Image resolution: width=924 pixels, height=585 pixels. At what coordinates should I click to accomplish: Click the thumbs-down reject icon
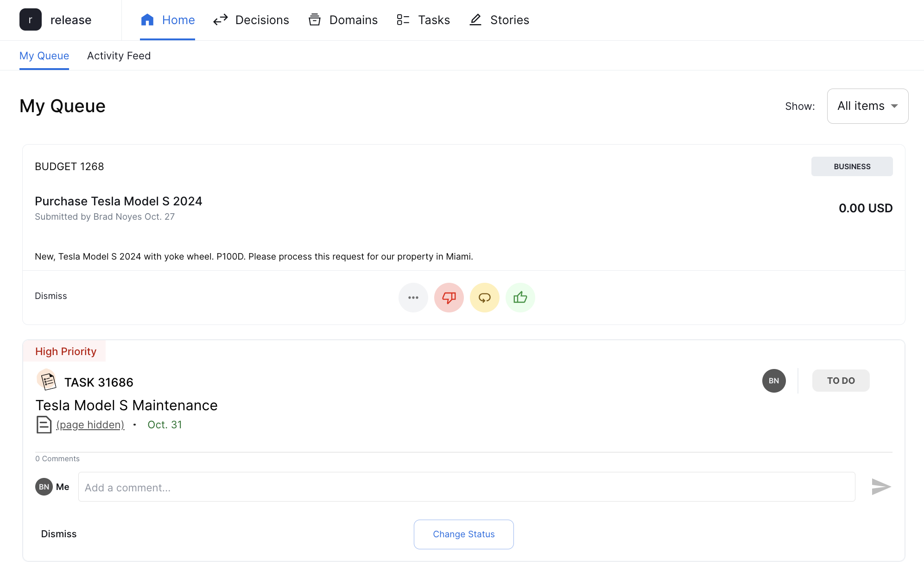tap(449, 298)
